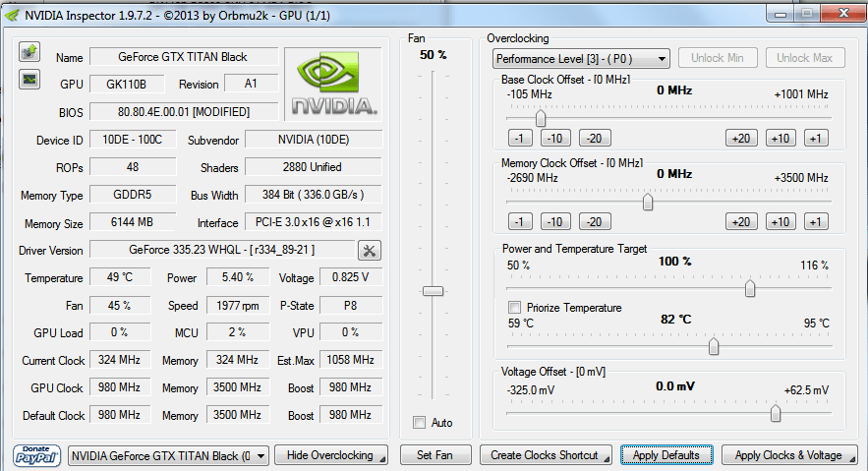This screenshot has height=471, width=868.
Task: Click Base Clock Offset +10 button
Action: (x=781, y=139)
